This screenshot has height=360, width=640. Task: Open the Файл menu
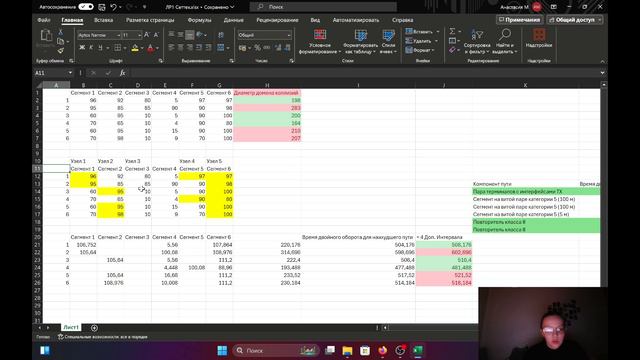pos(44,20)
